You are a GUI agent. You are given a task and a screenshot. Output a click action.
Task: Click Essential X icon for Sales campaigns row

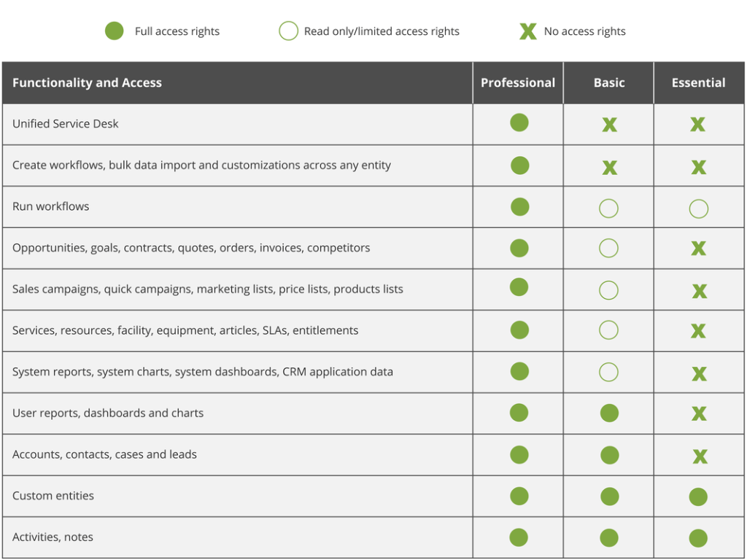(699, 291)
